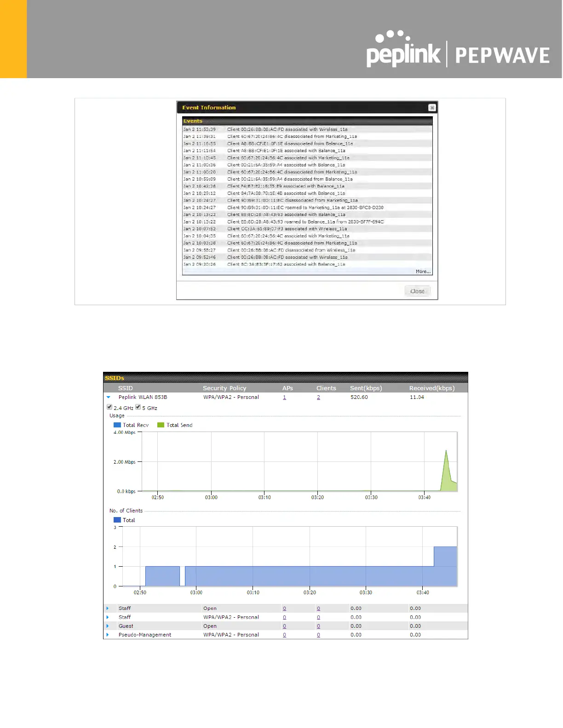Close the Event Information dialog with X icon
Screen dimensions: 563x728
pyautogui.click(x=431, y=108)
